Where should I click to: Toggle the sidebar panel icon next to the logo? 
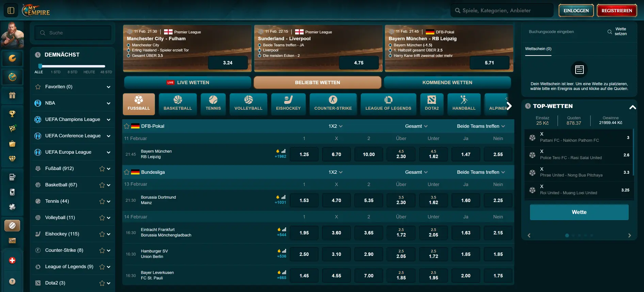(11, 11)
